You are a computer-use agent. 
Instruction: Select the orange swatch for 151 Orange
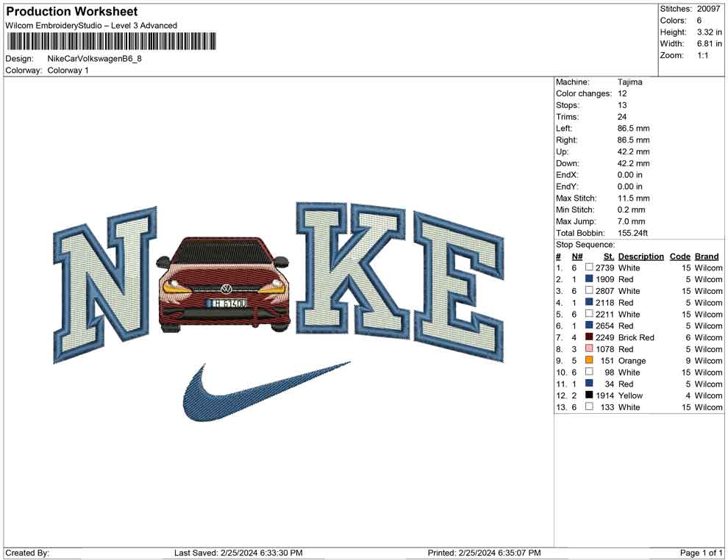[589, 360]
